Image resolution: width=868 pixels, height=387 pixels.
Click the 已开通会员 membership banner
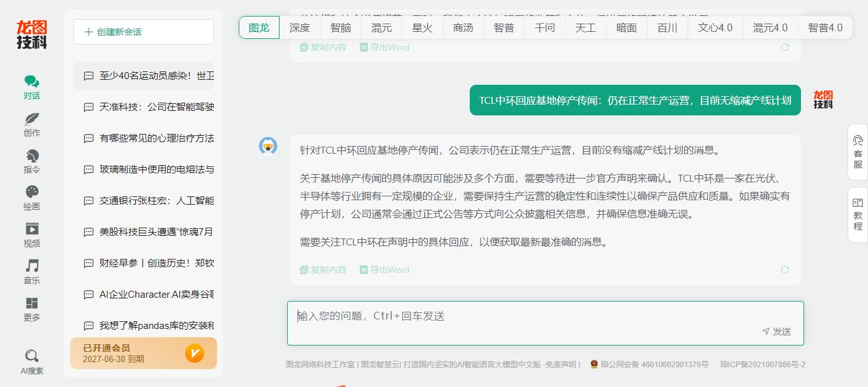(144, 353)
